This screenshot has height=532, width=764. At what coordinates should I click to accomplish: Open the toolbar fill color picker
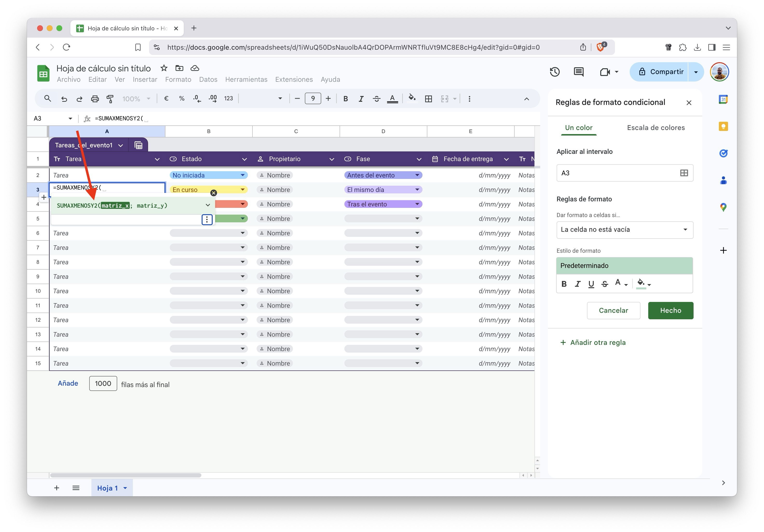pyautogui.click(x=412, y=98)
